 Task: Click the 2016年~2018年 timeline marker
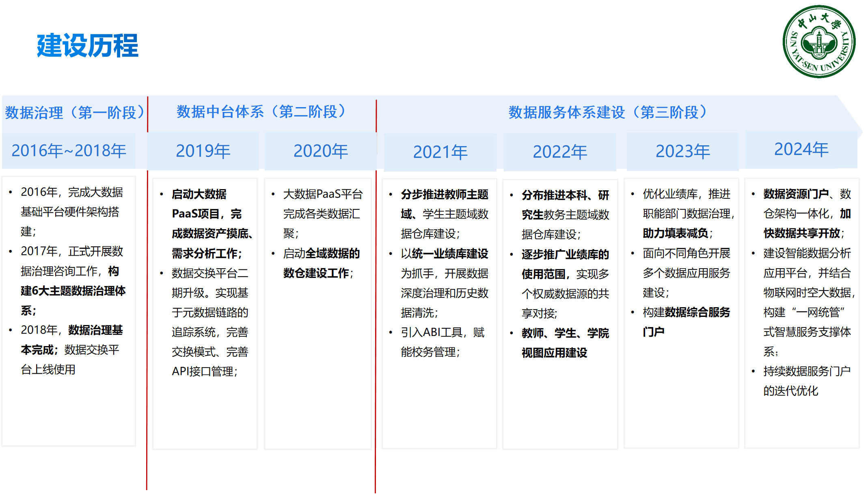pos(69,151)
